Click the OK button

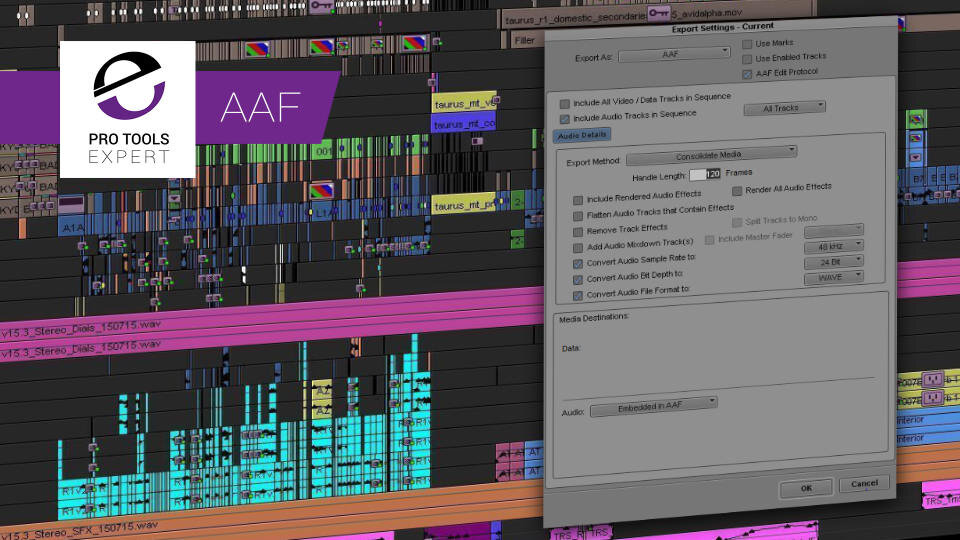point(806,488)
